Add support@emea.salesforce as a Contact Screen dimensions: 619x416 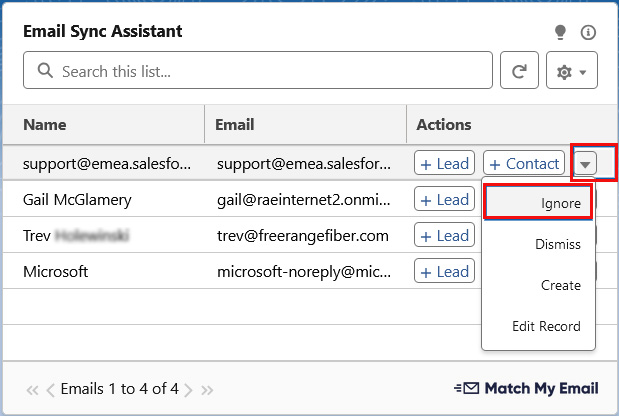click(524, 163)
